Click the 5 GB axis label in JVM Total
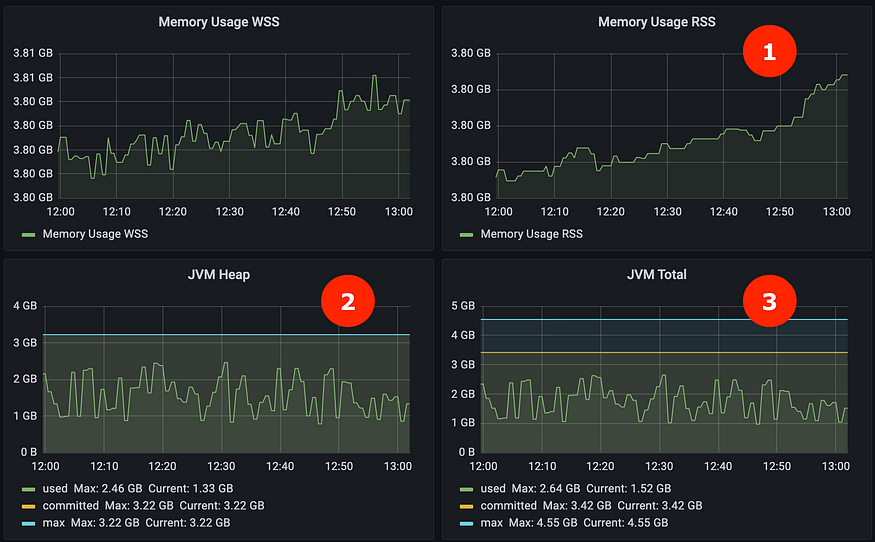This screenshot has height=542, width=875. [463, 306]
